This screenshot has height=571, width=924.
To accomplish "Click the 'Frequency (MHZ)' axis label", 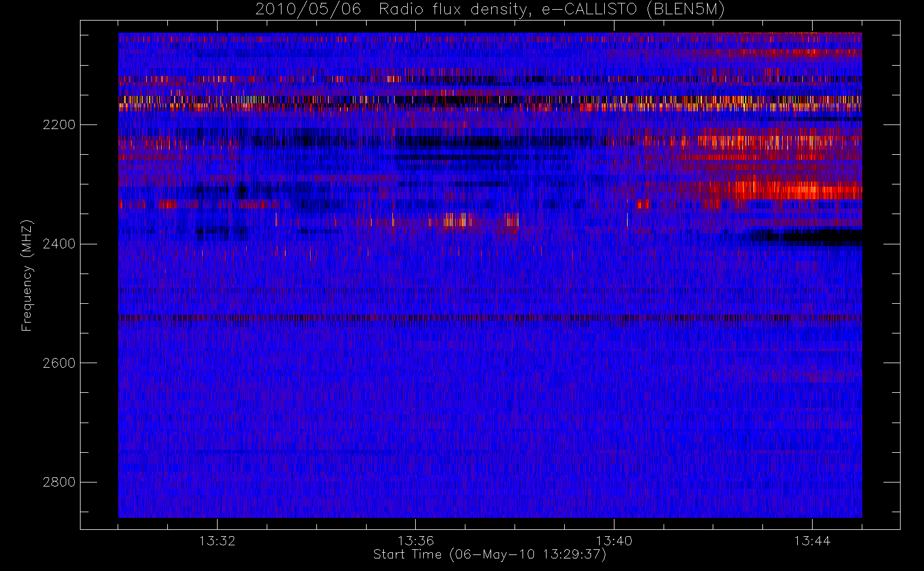I will coord(26,275).
